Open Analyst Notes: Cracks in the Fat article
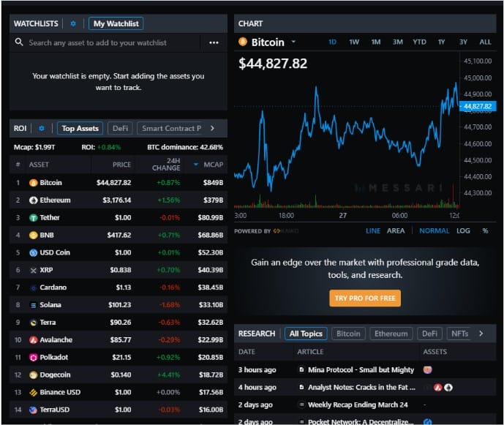 (x=361, y=388)
